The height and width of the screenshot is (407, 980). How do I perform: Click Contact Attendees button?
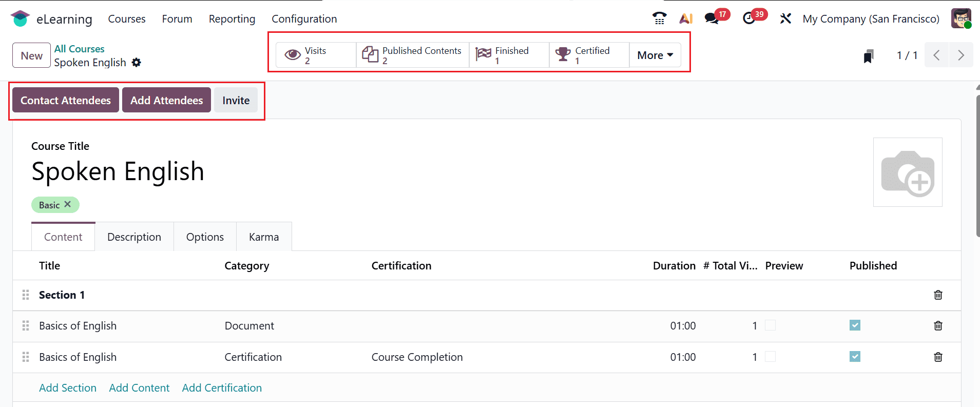(x=66, y=100)
